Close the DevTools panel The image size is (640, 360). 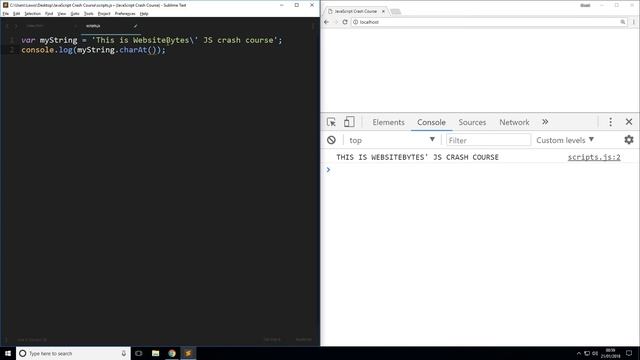pyautogui.click(x=629, y=122)
